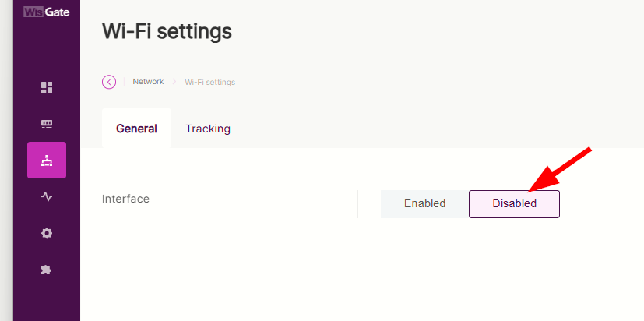
Task: Click the circular back arrow icon
Action: [109, 82]
